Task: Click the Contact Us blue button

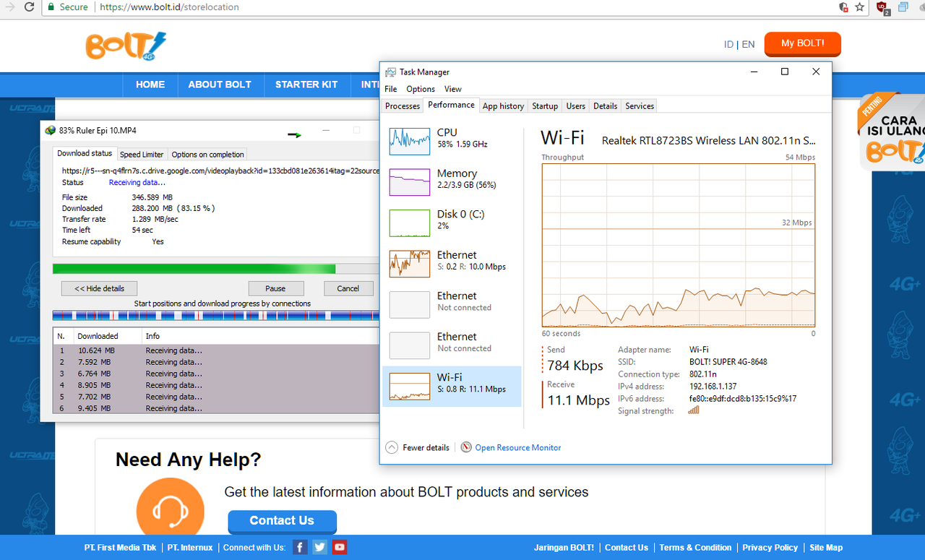Action: 282,521
